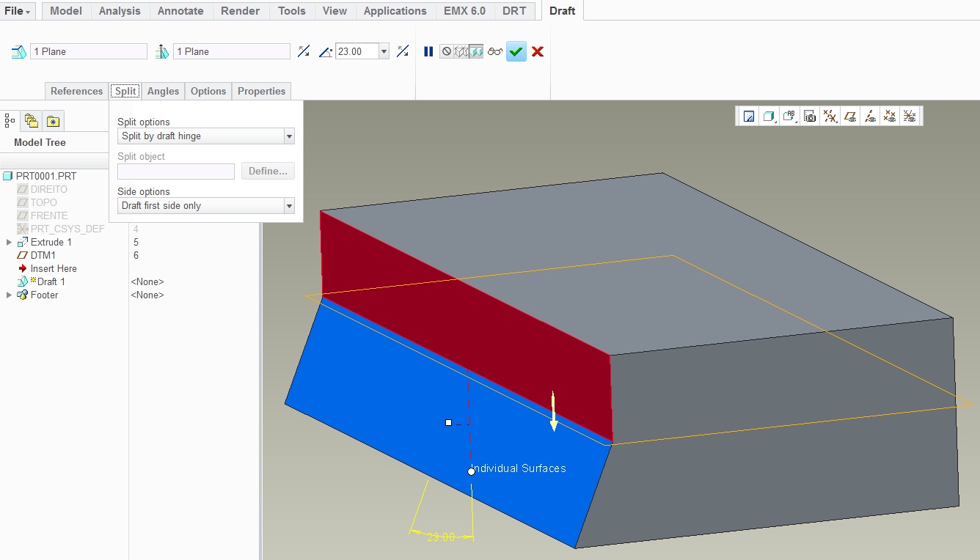Click the Insert Here marker

click(x=53, y=268)
